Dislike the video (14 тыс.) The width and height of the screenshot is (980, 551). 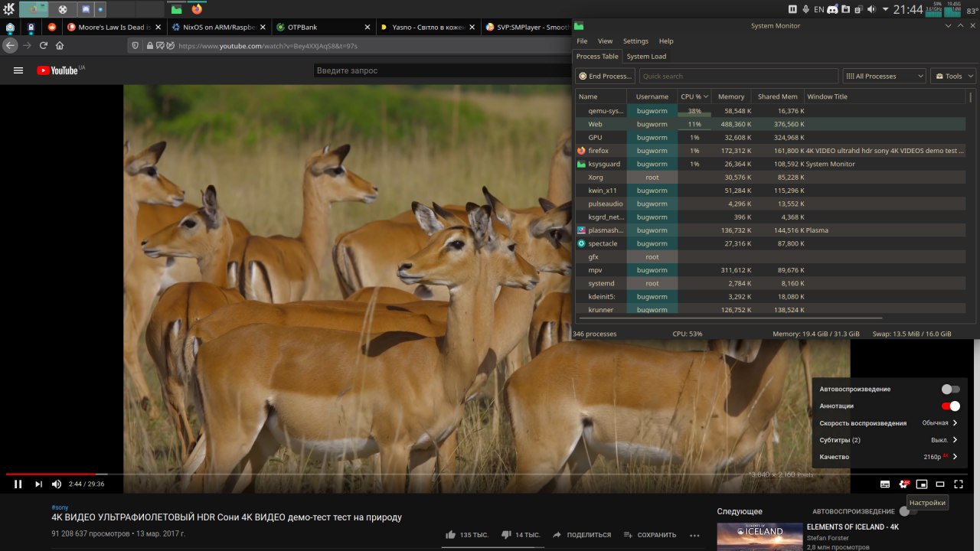[x=521, y=535]
